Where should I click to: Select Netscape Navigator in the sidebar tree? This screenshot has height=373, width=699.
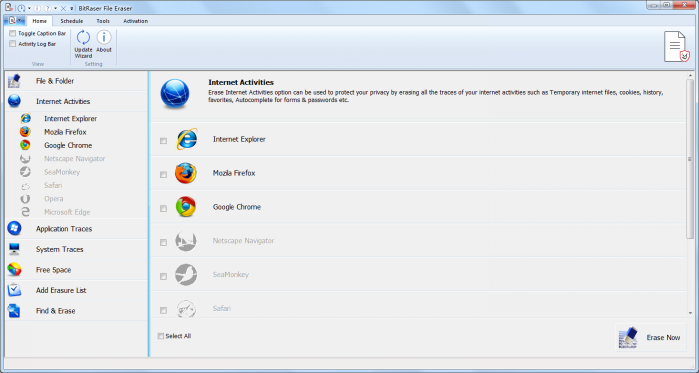[74, 159]
